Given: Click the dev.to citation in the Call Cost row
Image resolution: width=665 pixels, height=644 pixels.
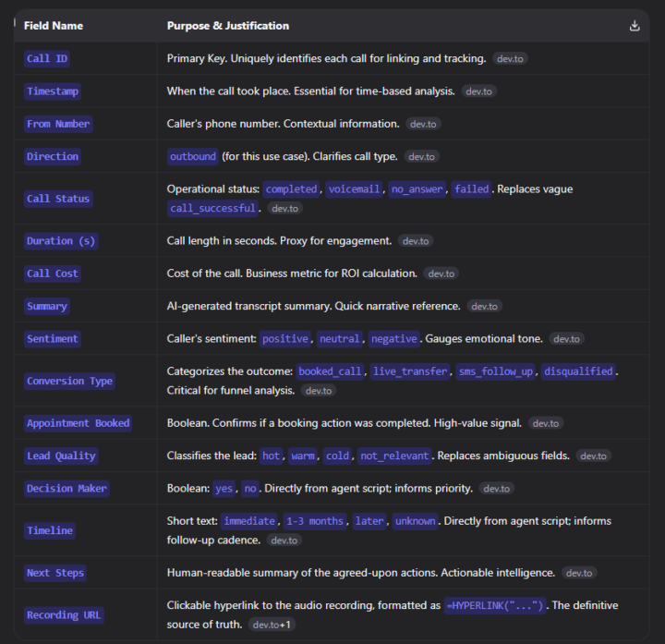Looking at the screenshot, I should click(x=441, y=273).
